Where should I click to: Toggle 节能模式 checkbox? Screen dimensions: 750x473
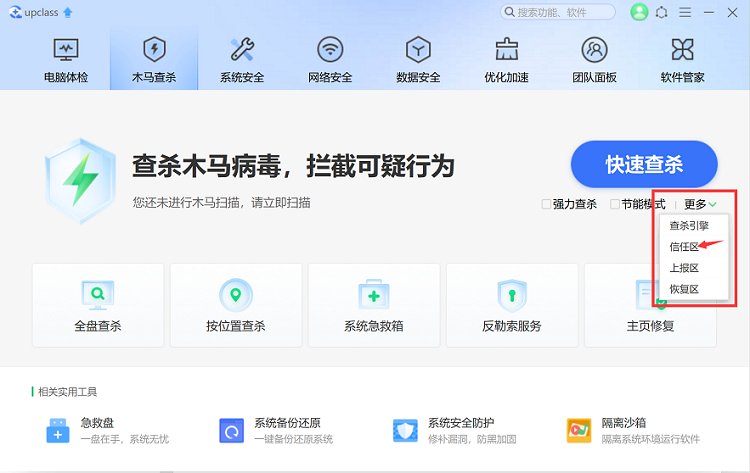[615, 204]
